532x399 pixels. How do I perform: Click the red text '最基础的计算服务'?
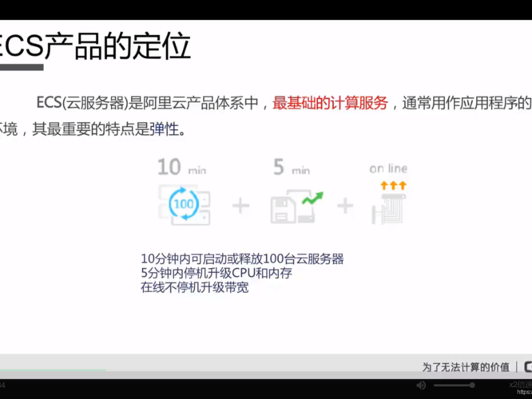point(330,103)
